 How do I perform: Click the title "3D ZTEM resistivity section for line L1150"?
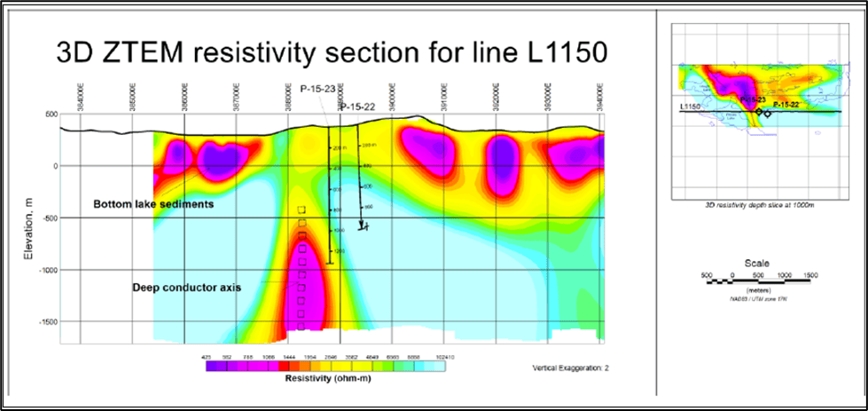[332, 53]
